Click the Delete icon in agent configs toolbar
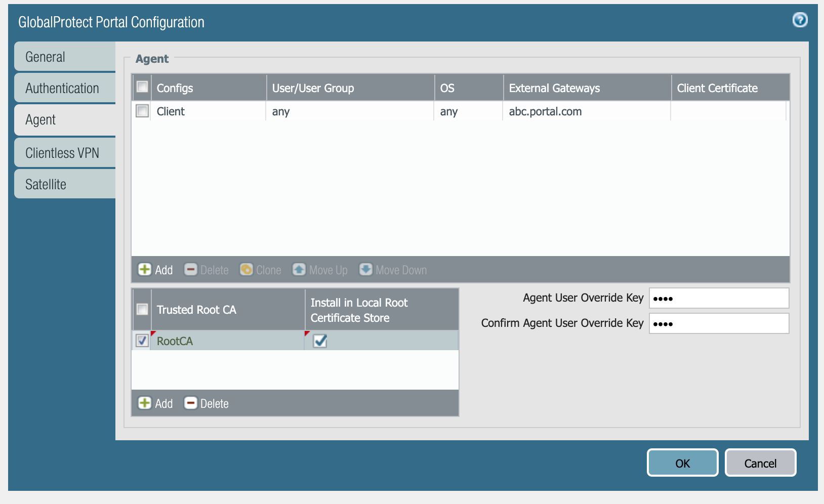This screenshot has height=504, width=824. [191, 270]
